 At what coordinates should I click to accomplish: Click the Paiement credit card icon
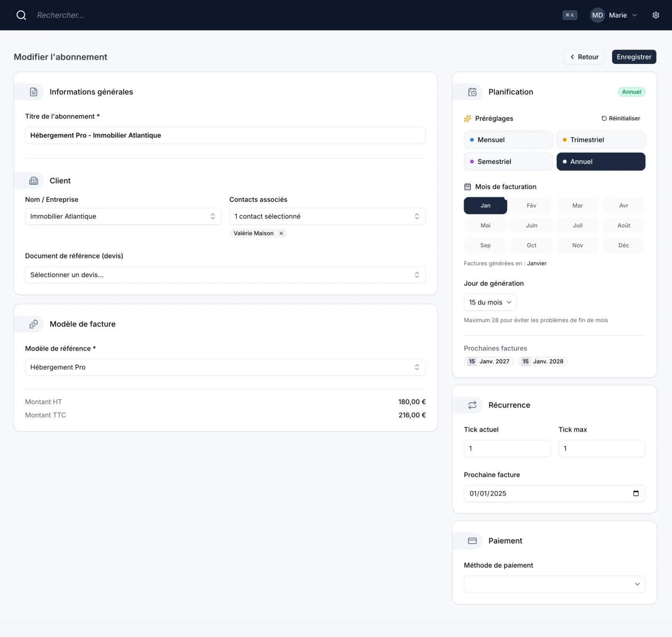(472, 541)
